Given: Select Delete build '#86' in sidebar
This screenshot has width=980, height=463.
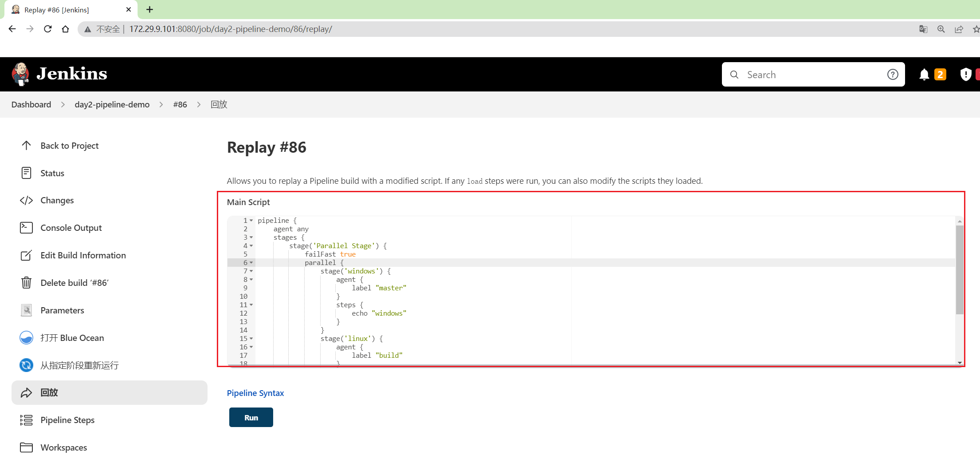Looking at the screenshot, I should point(110,283).
